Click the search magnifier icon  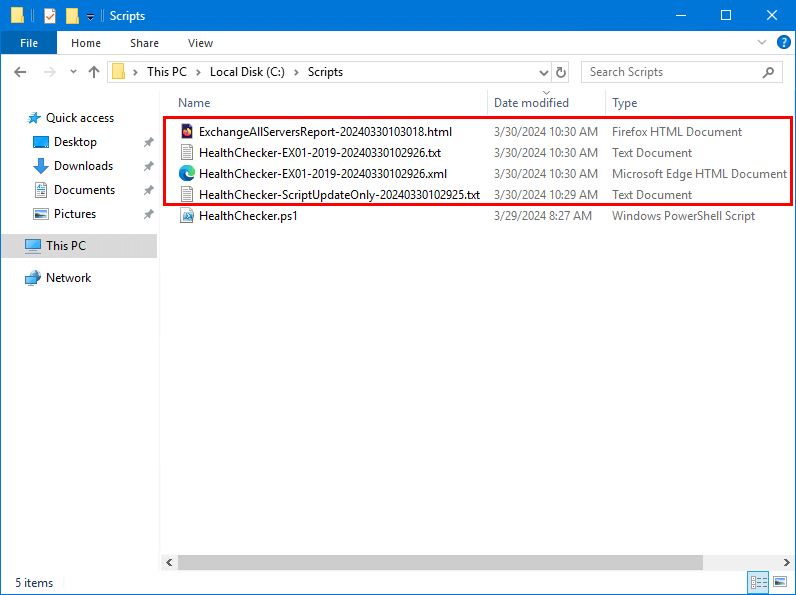click(768, 73)
